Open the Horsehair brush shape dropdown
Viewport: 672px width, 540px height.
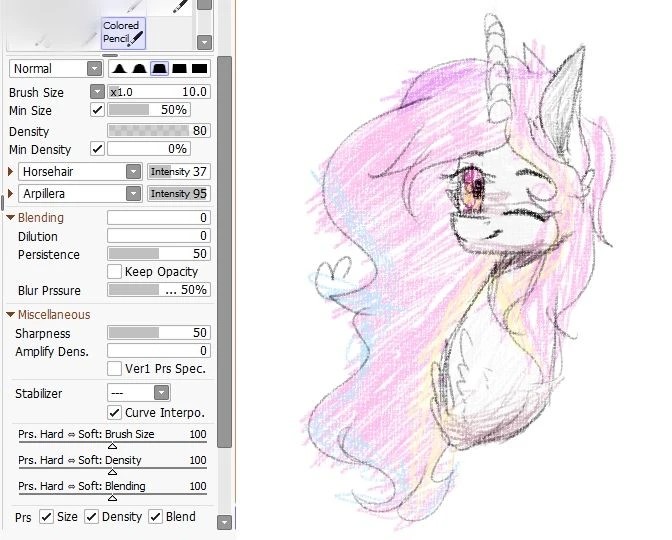[x=80, y=171]
